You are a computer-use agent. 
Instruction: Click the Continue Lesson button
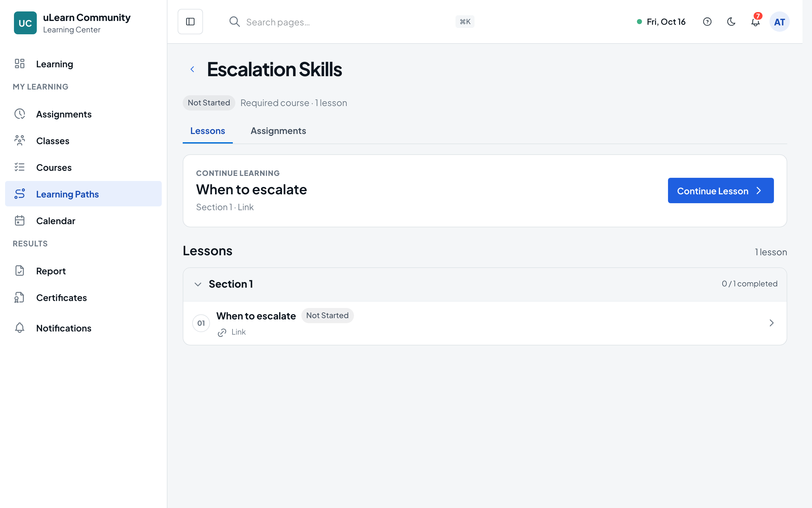coord(721,190)
